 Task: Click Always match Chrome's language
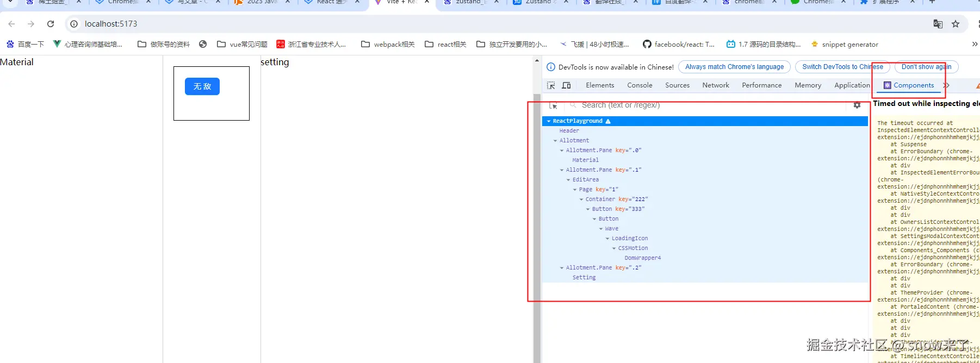(x=734, y=67)
